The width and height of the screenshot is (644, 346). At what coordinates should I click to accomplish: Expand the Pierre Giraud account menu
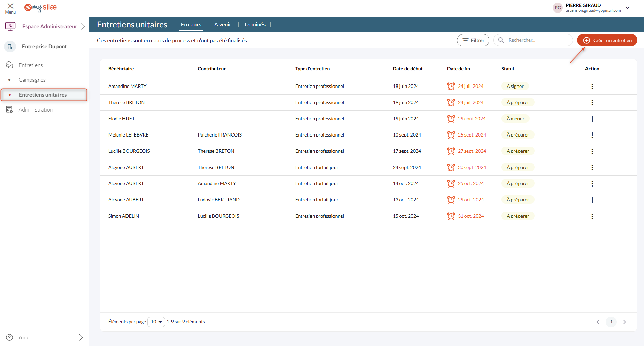coord(628,8)
